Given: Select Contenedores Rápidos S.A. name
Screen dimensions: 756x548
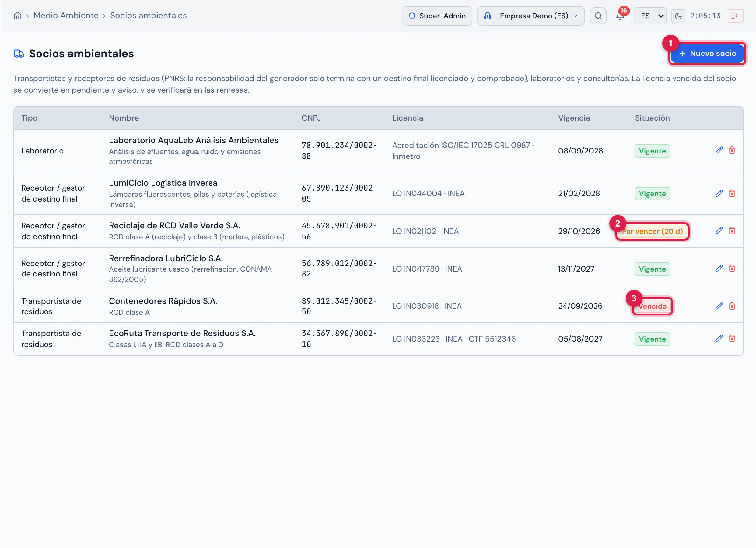Looking at the screenshot, I should tap(163, 301).
